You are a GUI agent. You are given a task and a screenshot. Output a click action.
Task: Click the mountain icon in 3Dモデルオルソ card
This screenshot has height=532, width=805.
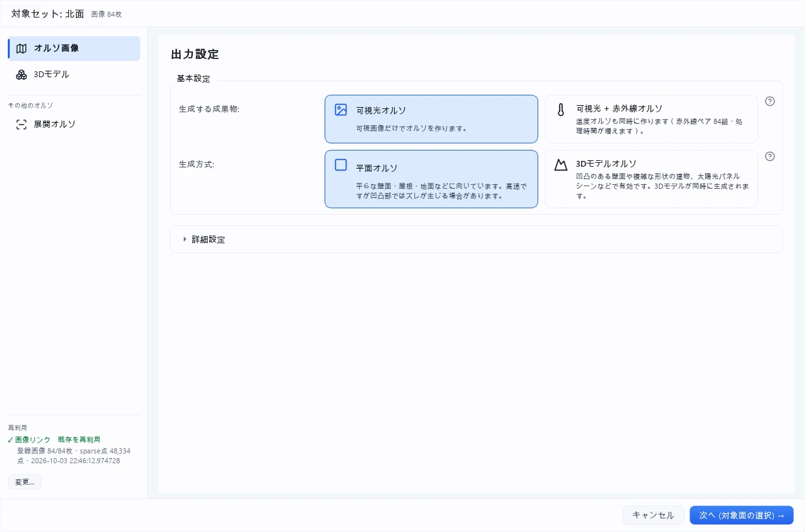click(561, 165)
